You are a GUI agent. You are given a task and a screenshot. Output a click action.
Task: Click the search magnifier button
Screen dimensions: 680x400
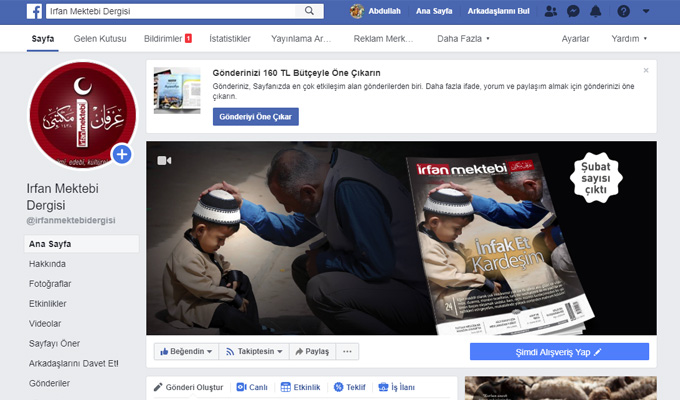pos(309,11)
